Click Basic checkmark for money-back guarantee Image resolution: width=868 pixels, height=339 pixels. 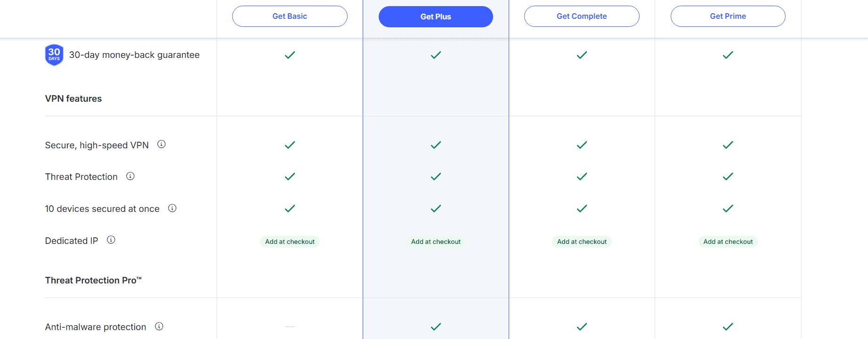click(x=290, y=55)
